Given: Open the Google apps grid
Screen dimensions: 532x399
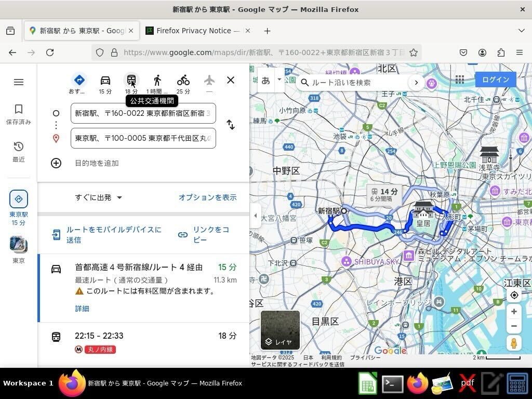Looking at the screenshot, I should click(x=460, y=79).
